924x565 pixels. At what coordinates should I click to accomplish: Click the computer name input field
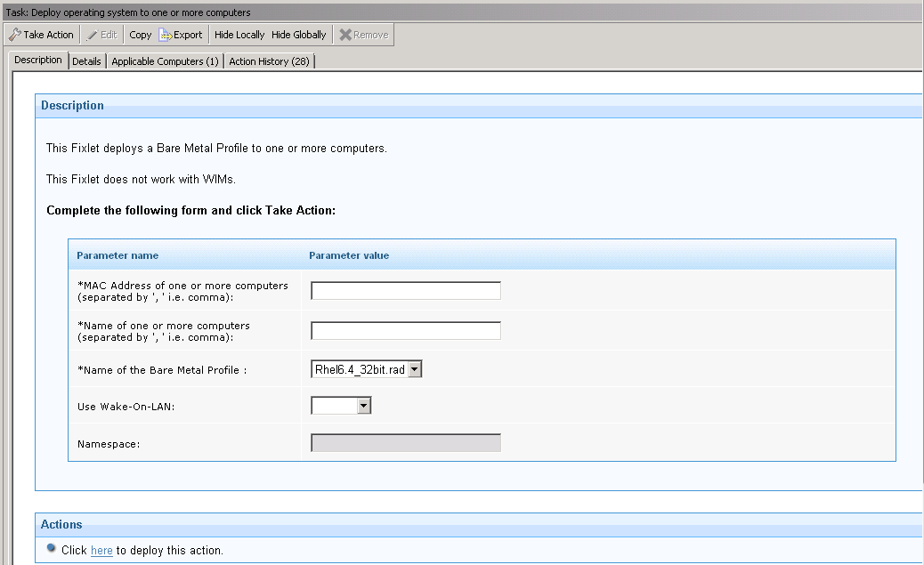405,329
